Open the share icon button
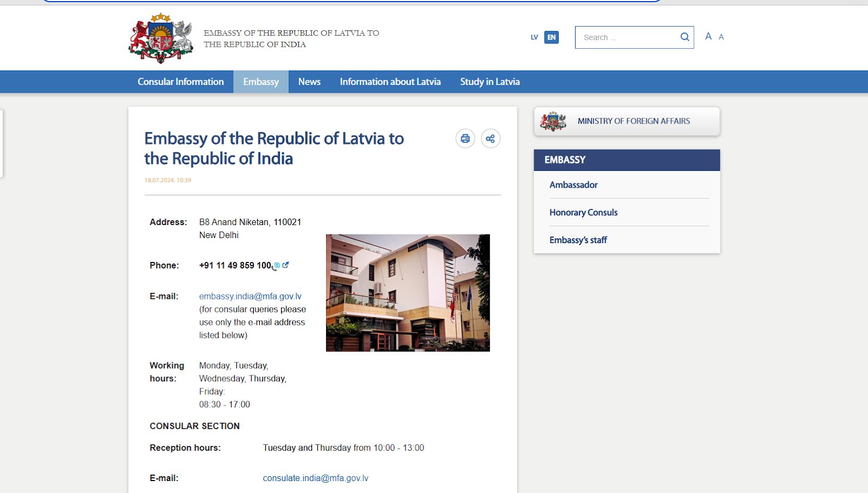Viewport: 868px width, 493px height. tap(490, 139)
